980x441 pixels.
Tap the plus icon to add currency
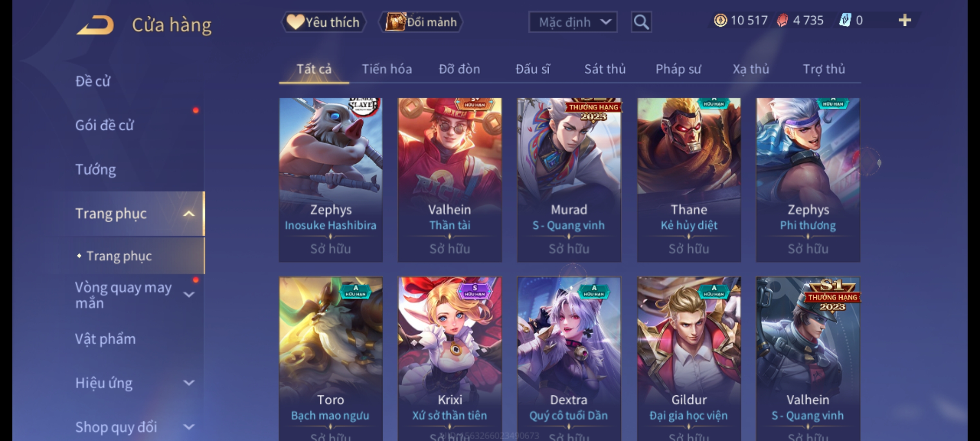[905, 20]
